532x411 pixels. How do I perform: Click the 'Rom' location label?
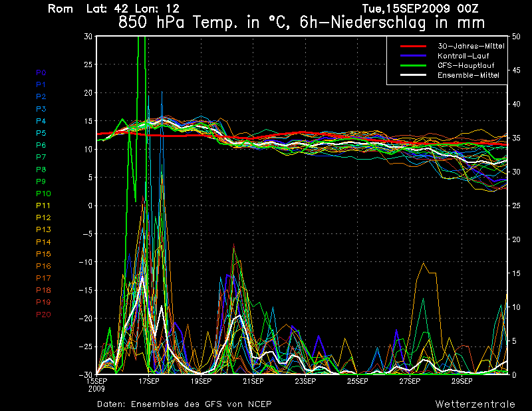(x=61, y=9)
